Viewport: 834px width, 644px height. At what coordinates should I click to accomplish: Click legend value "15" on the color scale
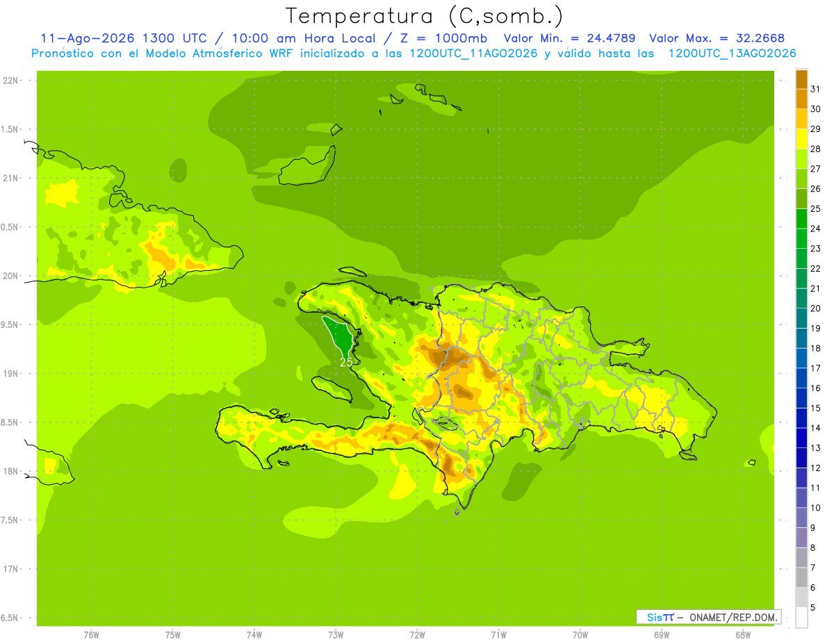click(x=815, y=408)
